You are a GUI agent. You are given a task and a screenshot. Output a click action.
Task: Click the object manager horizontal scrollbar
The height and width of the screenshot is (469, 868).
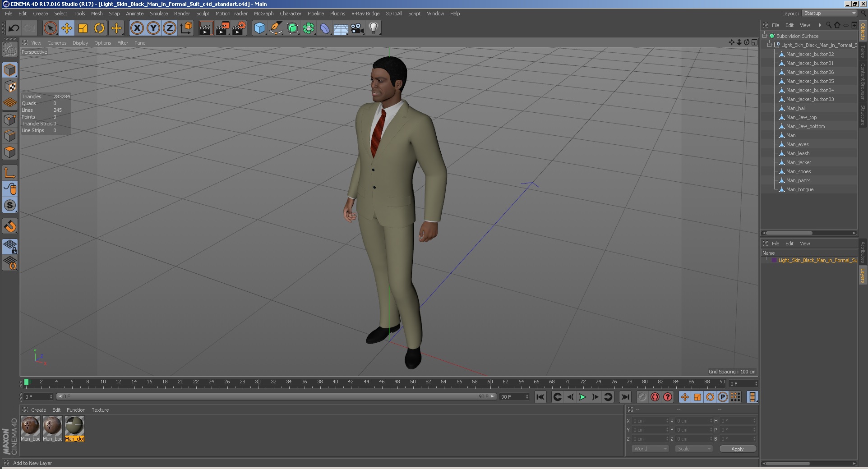789,233
